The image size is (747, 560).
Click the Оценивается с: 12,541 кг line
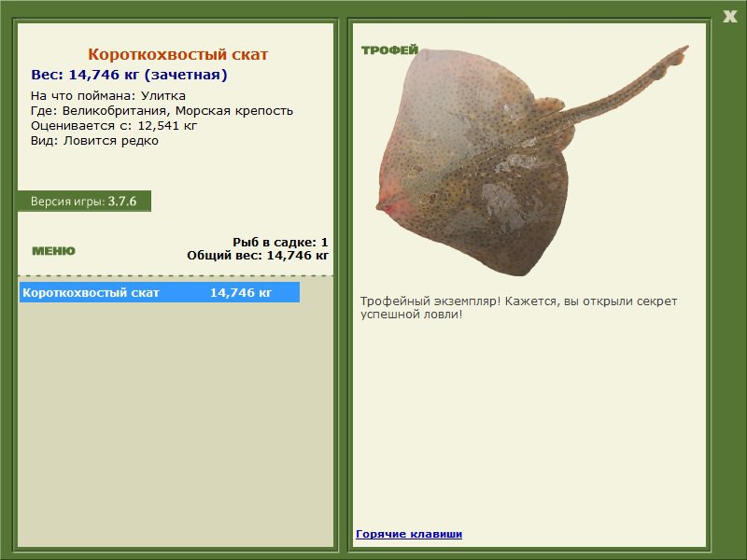point(114,126)
